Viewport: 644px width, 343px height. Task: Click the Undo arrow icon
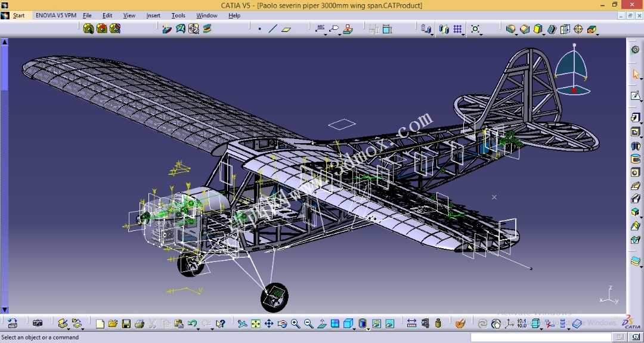click(x=191, y=324)
